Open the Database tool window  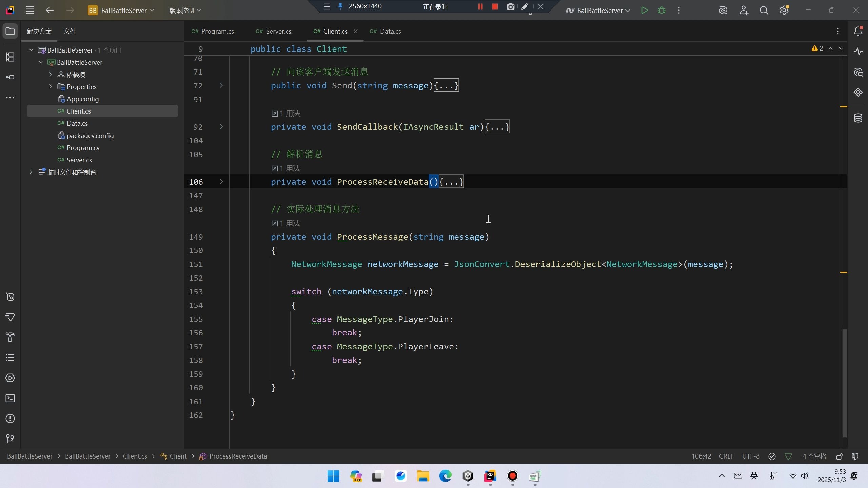(858, 118)
